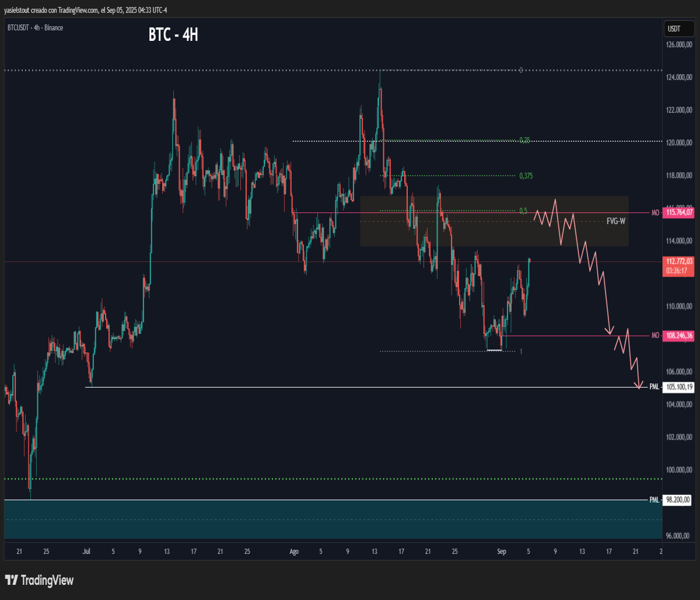This screenshot has height=600, width=700.
Task: Click the 105.100,19 PML price tag
Action: (678, 387)
